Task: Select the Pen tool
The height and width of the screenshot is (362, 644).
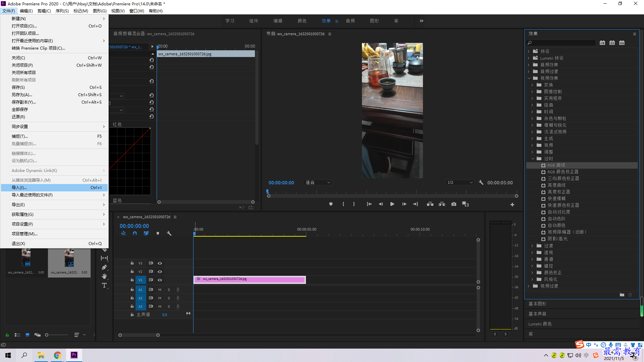Action: 104,267
